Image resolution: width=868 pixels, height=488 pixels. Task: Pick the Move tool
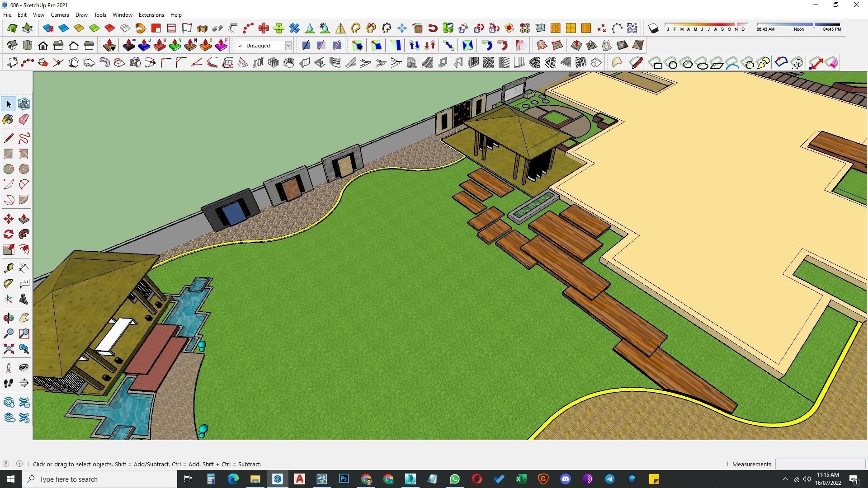coord(8,219)
